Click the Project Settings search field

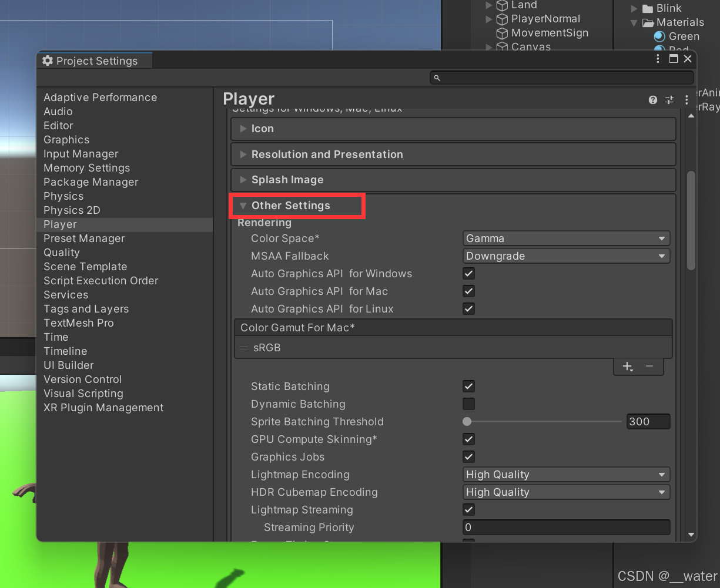click(x=561, y=78)
